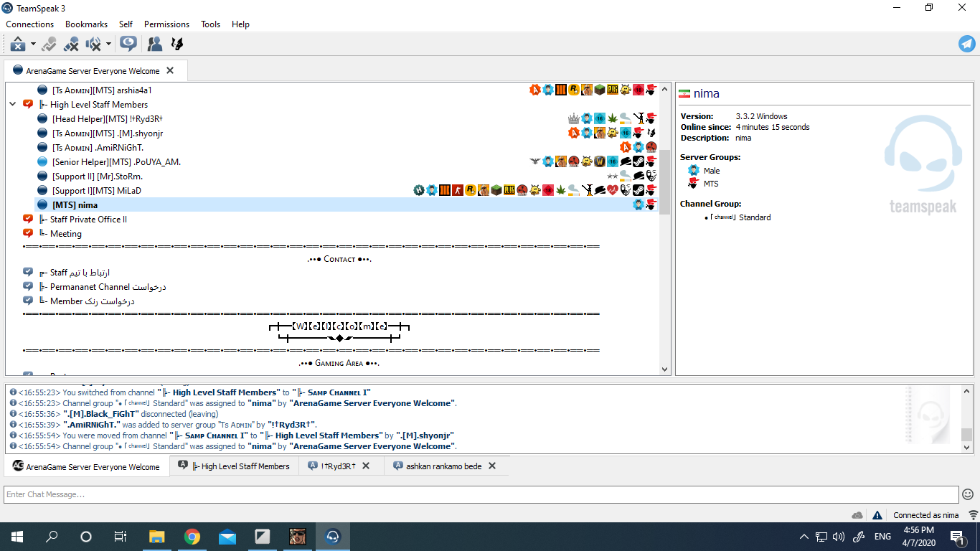Close !†Ryd3R† chat tab
The width and height of the screenshot is (980, 551).
point(366,466)
